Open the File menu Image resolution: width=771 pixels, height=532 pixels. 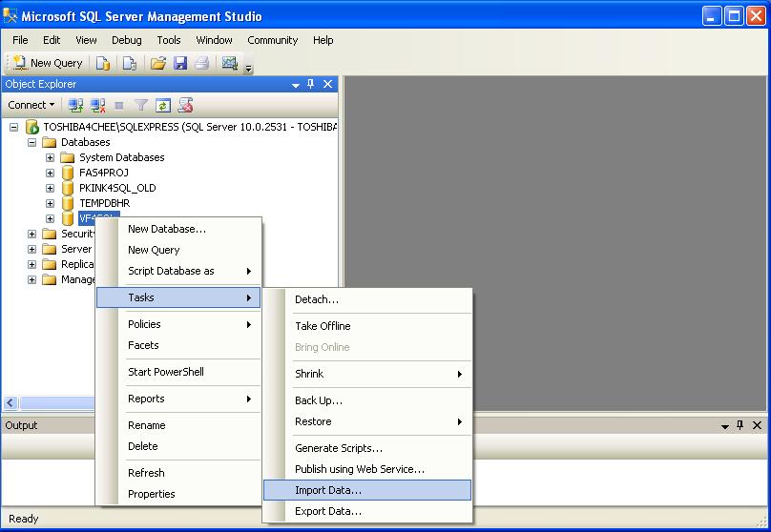coord(20,40)
